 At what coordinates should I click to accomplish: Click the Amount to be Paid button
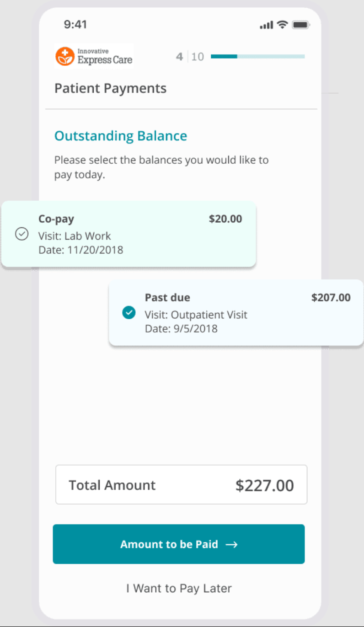(179, 544)
